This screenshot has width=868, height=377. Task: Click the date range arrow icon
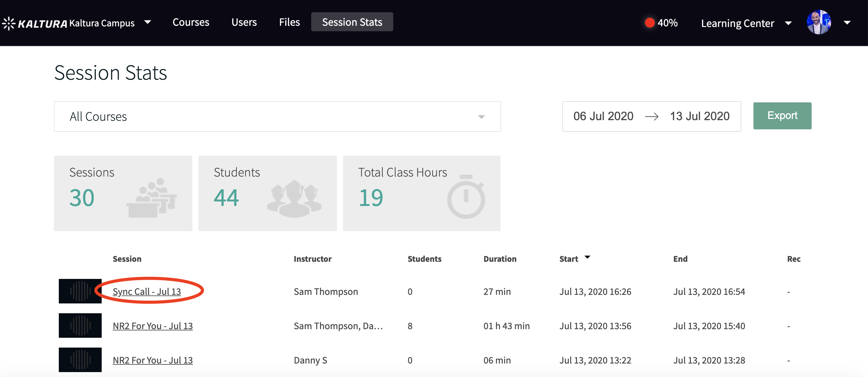click(651, 117)
